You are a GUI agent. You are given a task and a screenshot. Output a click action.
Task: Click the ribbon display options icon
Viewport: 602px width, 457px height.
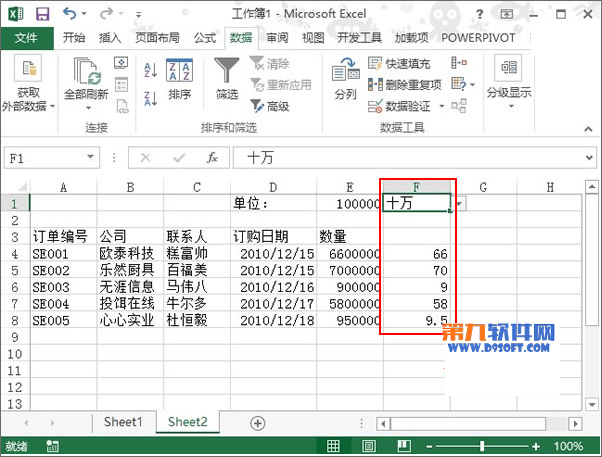tap(506, 15)
